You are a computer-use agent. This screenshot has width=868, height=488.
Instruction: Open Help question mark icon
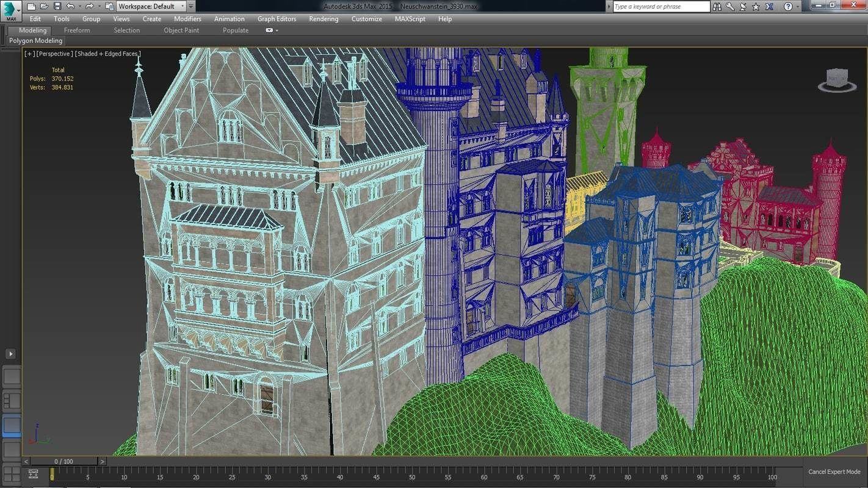[x=788, y=6]
